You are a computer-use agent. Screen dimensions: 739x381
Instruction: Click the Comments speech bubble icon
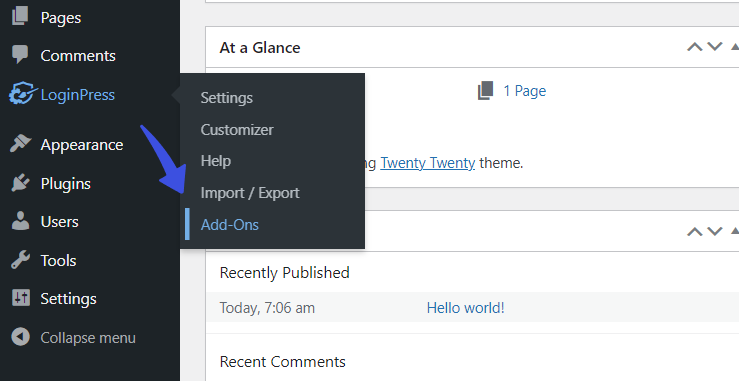point(20,55)
